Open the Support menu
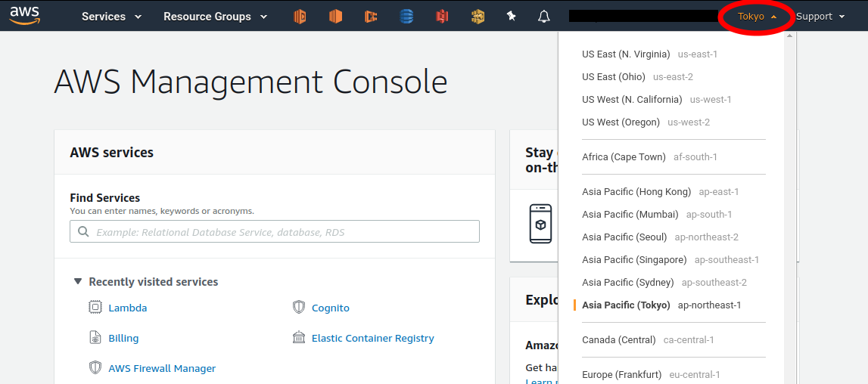The width and height of the screenshot is (868, 384). (820, 17)
